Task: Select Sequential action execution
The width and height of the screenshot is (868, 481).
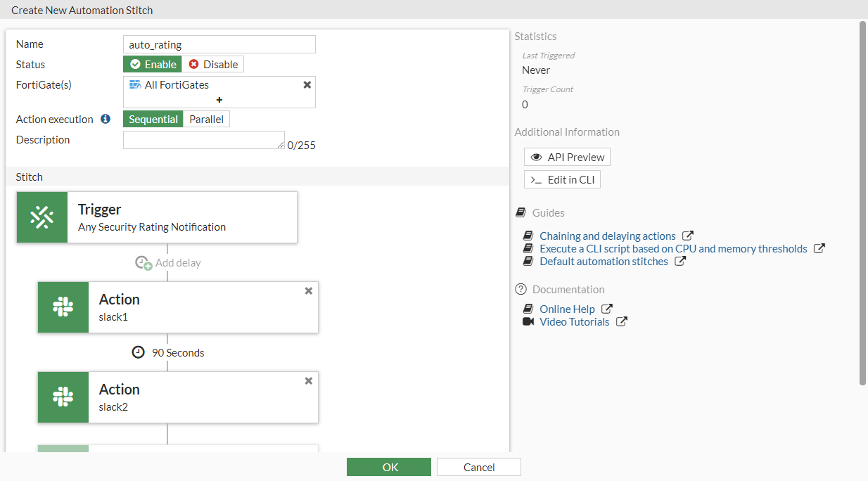Action: tap(153, 120)
